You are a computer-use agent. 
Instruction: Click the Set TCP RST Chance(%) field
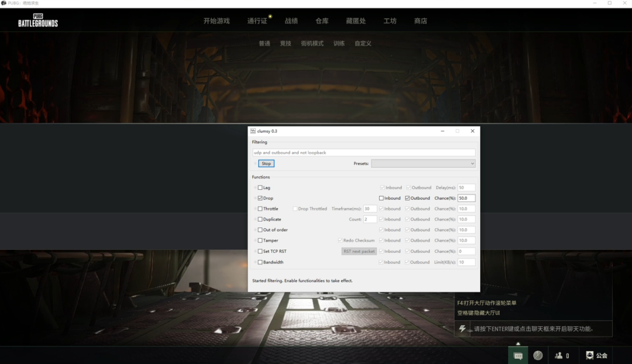coord(466,251)
